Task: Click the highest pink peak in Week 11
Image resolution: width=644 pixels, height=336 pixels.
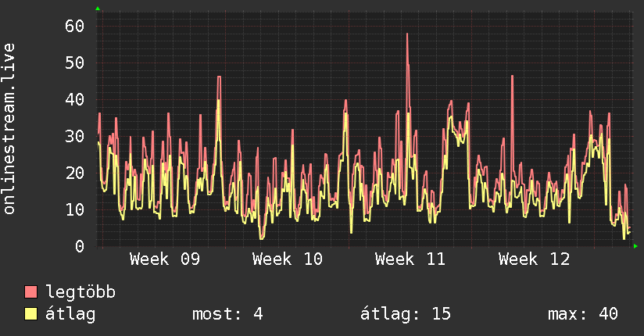Action: pyautogui.click(x=407, y=34)
